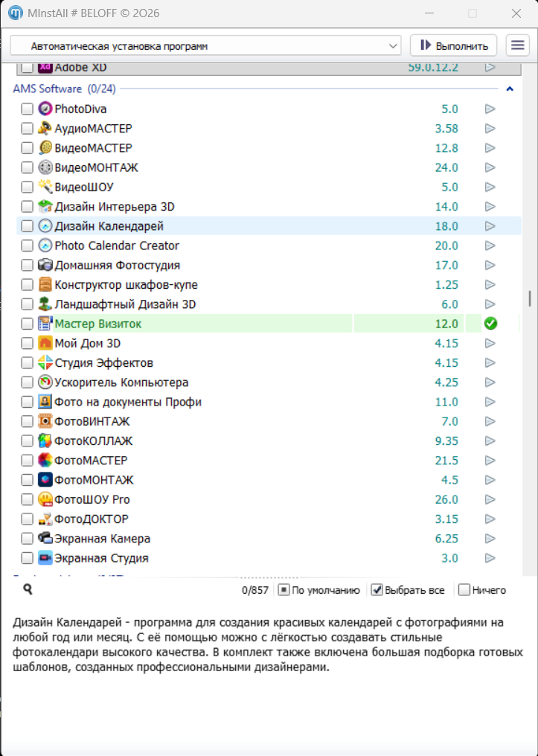The width and height of the screenshot is (538, 756).
Task: Click the green installed checkmark for Мастер Визиток
Action: click(x=491, y=324)
